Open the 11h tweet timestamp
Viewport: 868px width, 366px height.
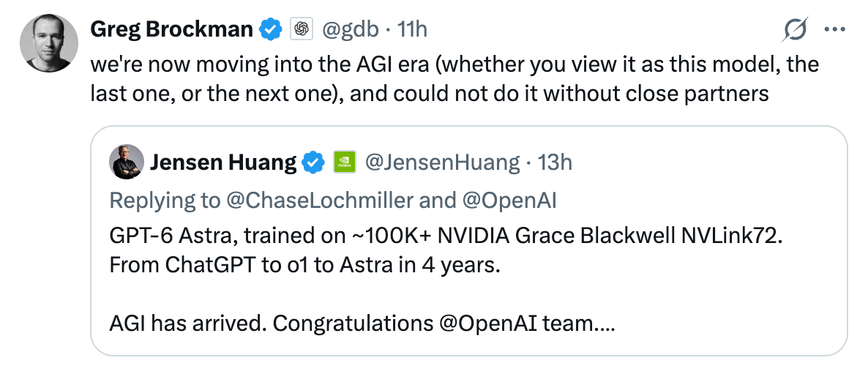(x=413, y=29)
